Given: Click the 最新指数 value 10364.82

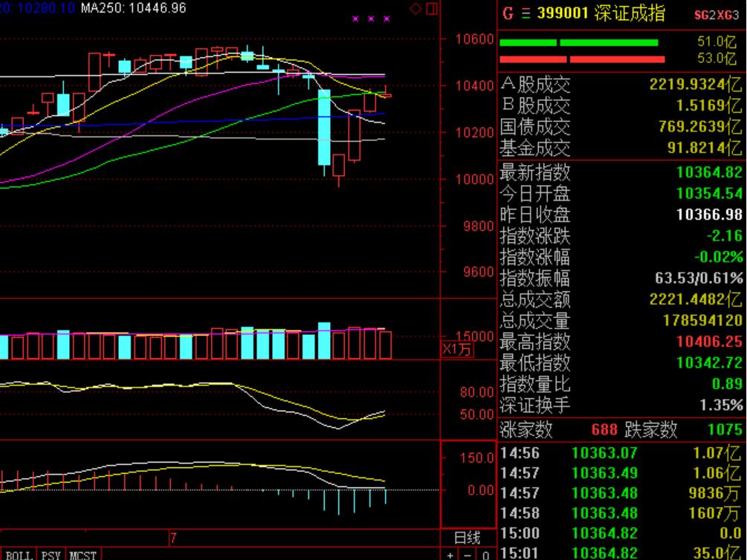Looking at the screenshot, I should tap(709, 172).
